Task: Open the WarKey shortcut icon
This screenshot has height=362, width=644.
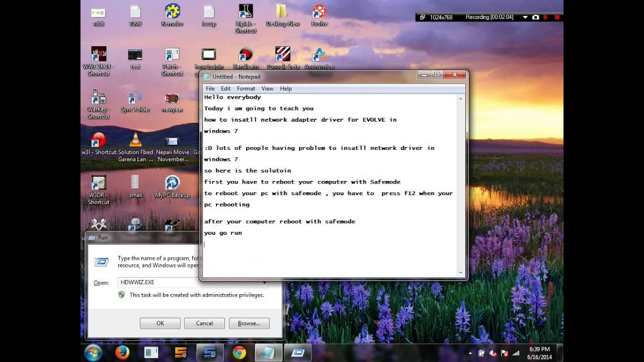Action: point(99,105)
